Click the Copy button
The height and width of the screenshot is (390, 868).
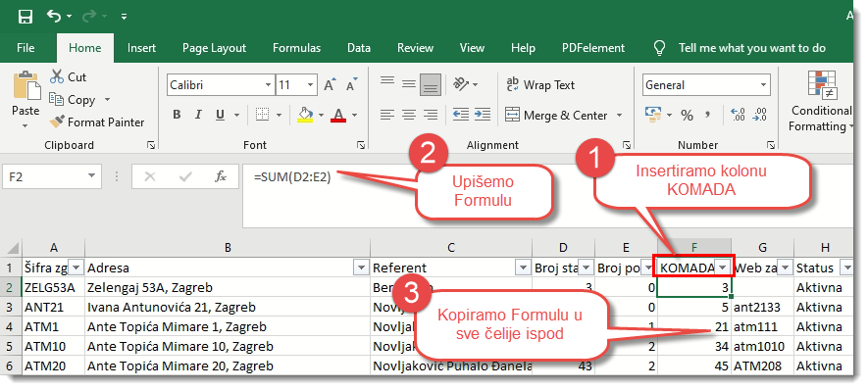(x=73, y=100)
